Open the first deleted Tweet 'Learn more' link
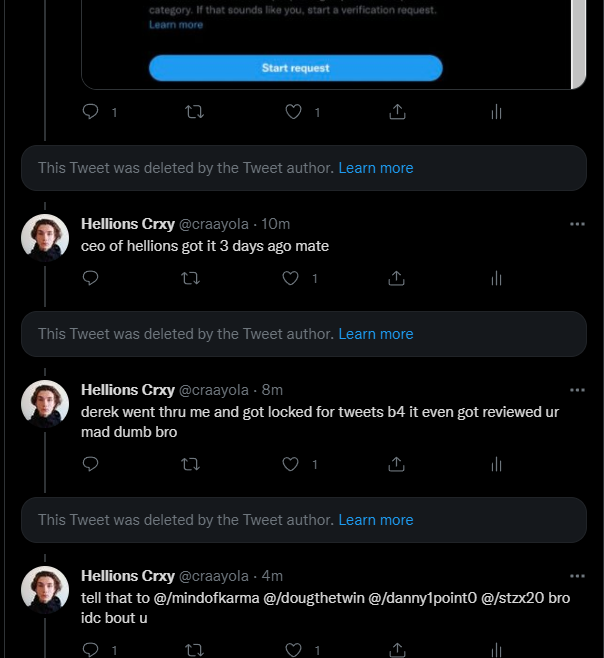Screen dimensions: 604x658 pos(375,168)
